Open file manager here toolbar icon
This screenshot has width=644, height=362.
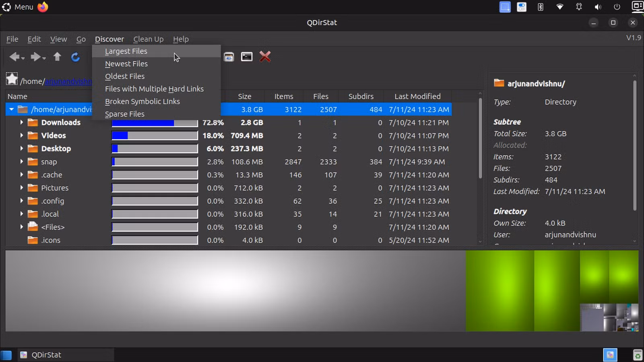[229, 57]
